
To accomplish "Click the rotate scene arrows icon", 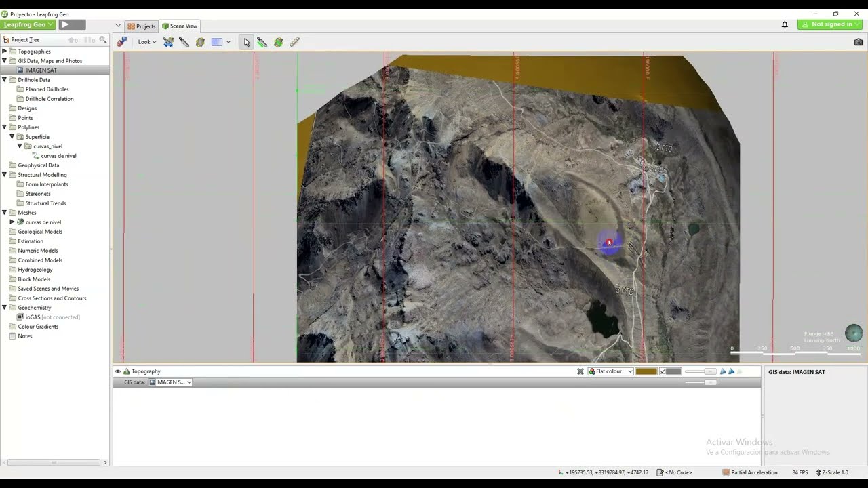I will (168, 42).
